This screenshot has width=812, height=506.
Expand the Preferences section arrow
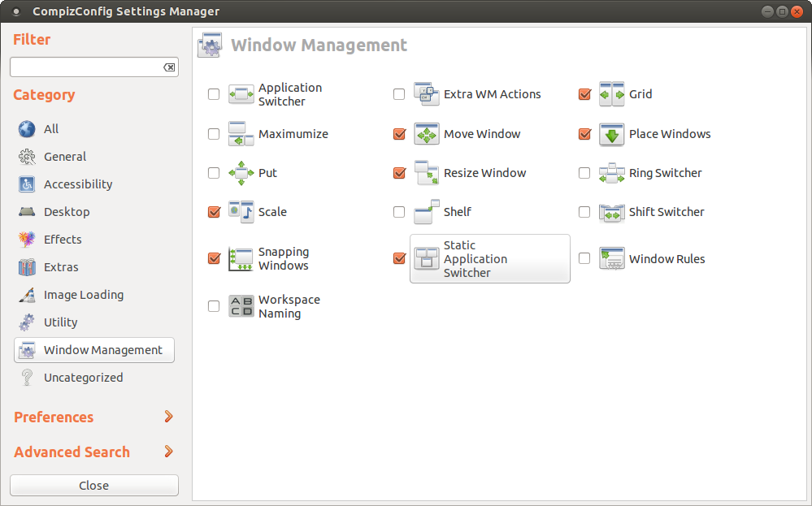tap(168, 417)
